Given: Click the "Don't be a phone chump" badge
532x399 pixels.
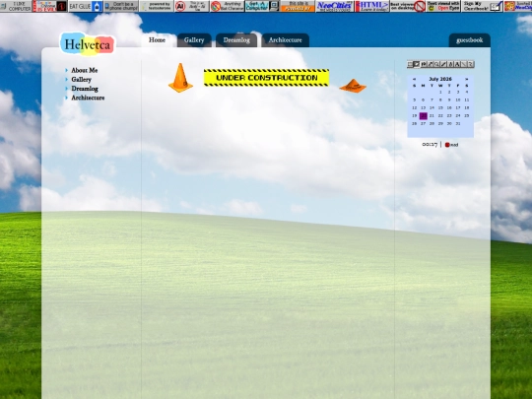Looking at the screenshot, I should click(121, 6).
